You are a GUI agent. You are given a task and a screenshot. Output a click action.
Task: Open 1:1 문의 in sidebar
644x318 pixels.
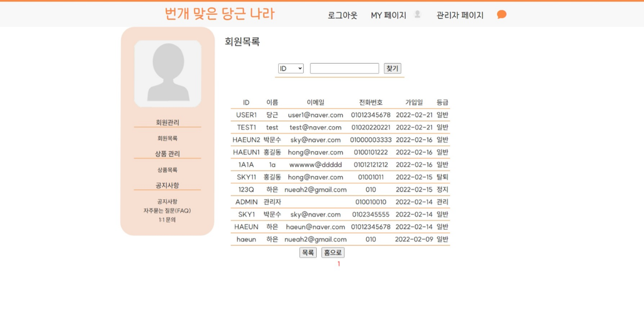(167, 220)
